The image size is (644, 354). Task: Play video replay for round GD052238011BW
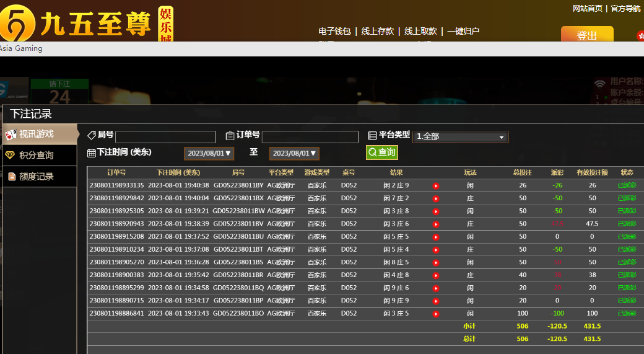(x=435, y=211)
